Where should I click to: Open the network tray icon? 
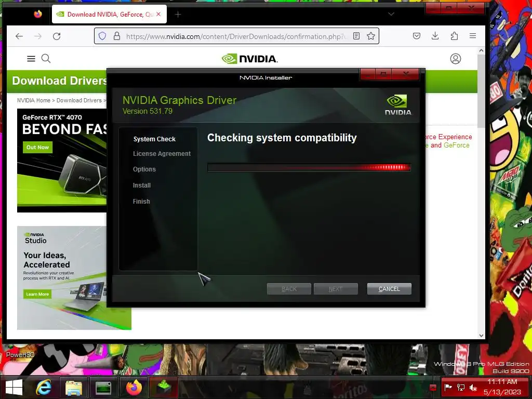click(460, 387)
